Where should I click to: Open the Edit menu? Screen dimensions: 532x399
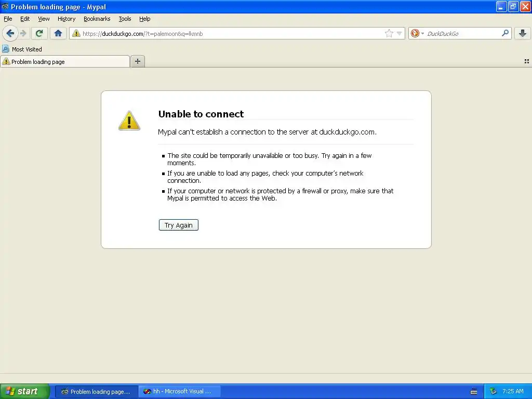25,19
